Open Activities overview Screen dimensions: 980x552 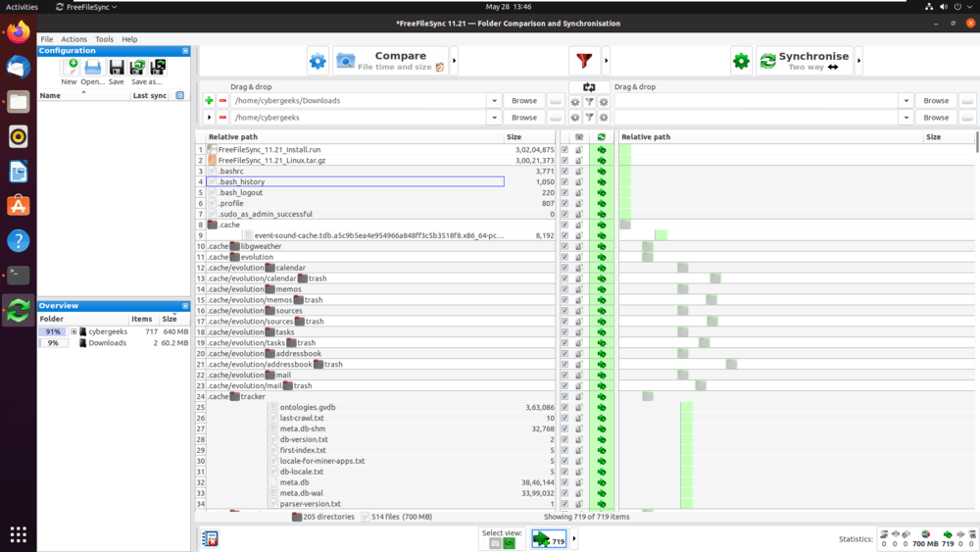(x=22, y=7)
